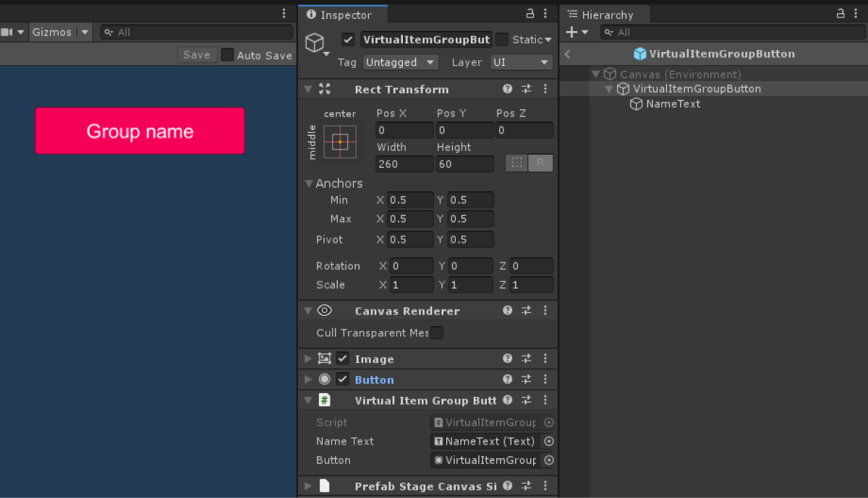Click the Gizmos button
This screenshot has width=868, height=498.
click(x=52, y=33)
